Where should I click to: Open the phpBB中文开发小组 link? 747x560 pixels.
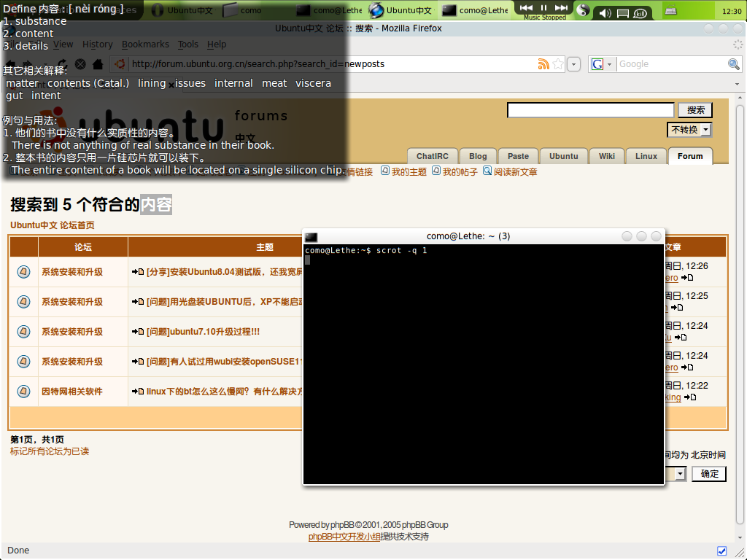[x=344, y=537]
